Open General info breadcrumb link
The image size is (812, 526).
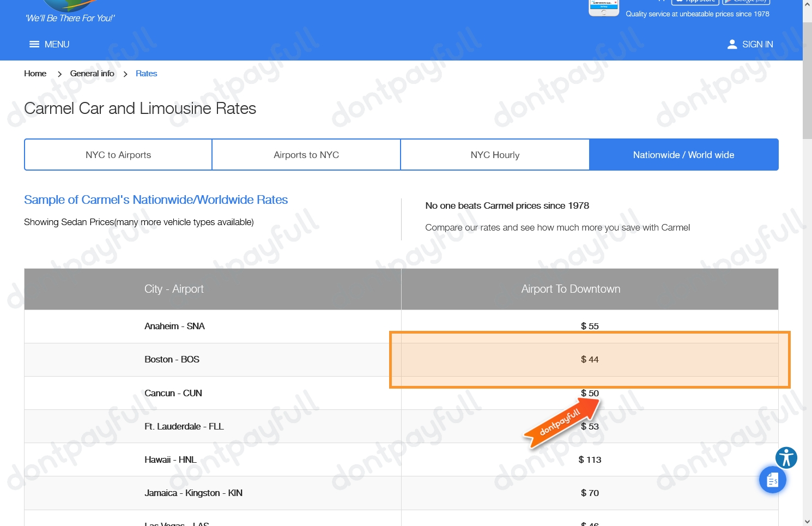(x=92, y=74)
